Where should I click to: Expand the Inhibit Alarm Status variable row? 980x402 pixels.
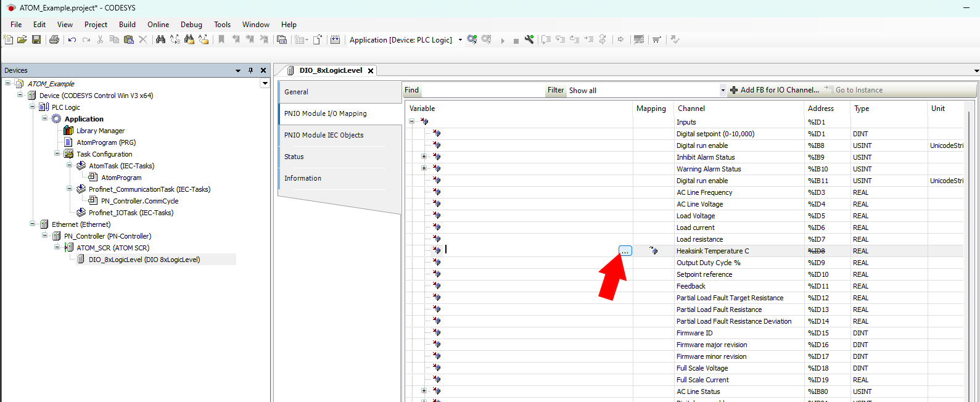coord(424,157)
